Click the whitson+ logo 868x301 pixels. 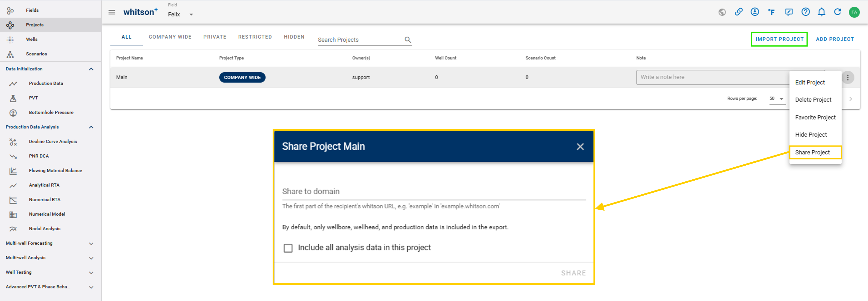tap(140, 12)
